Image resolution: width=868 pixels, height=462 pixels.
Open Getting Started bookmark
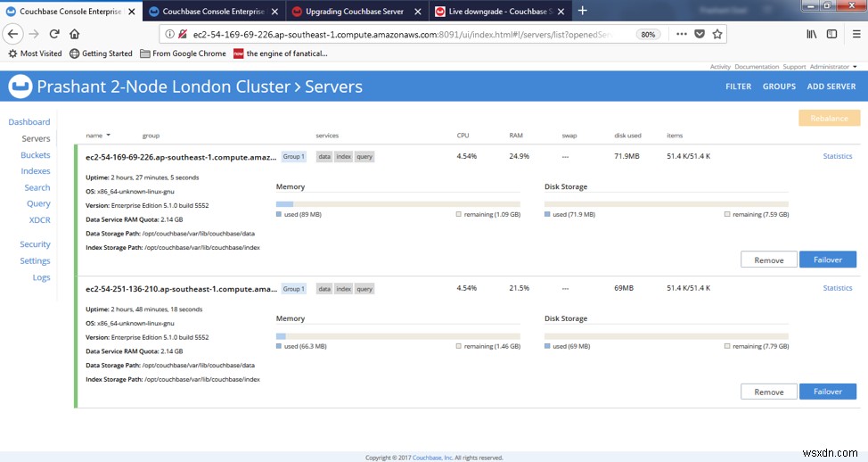click(x=101, y=54)
